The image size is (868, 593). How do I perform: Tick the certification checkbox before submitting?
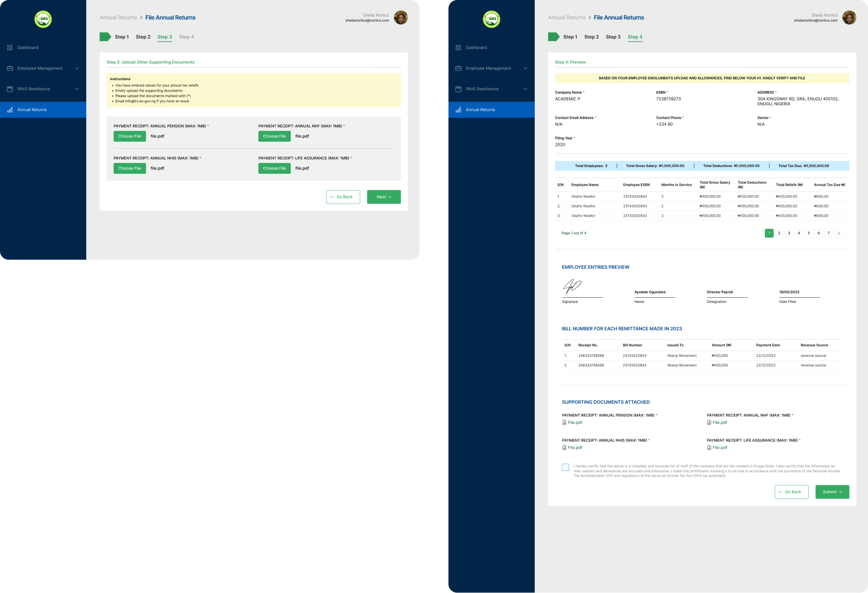(566, 467)
